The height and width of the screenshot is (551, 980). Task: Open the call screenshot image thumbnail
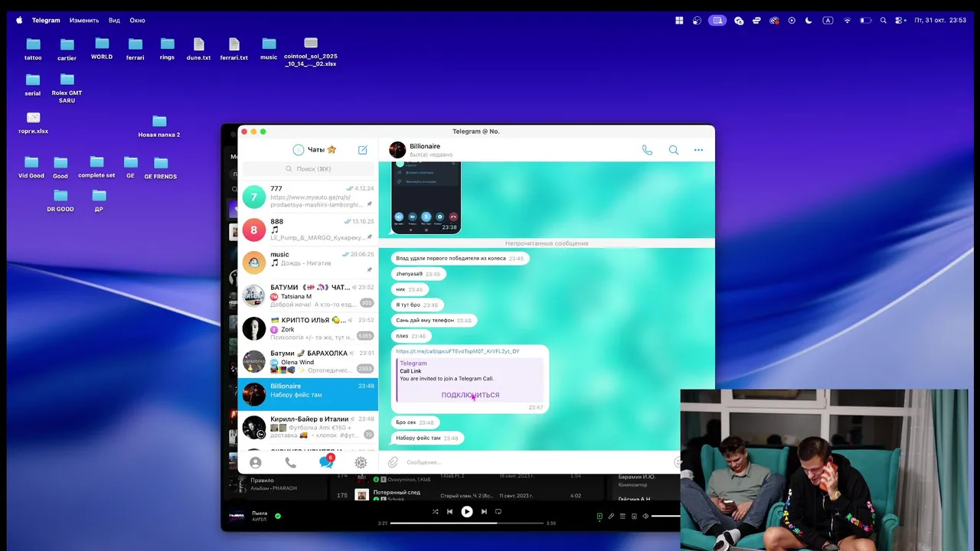coord(426,197)
